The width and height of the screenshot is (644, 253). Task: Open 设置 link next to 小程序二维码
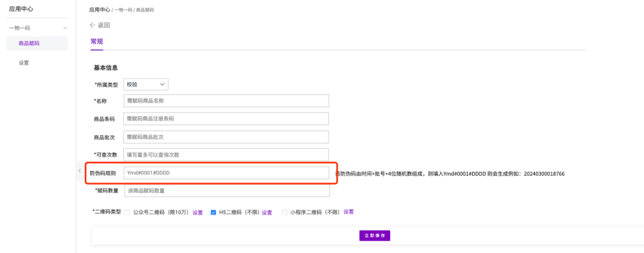point(348,212)
